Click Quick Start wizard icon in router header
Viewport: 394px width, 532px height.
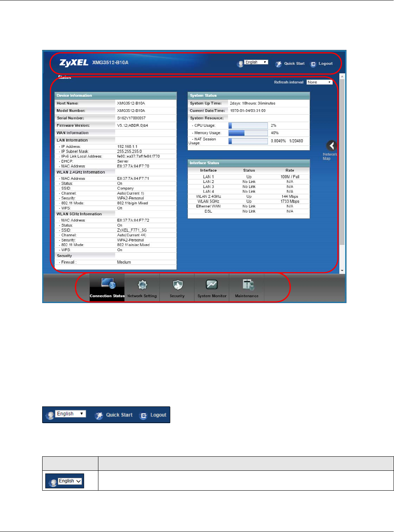click(x=278, y=64)
